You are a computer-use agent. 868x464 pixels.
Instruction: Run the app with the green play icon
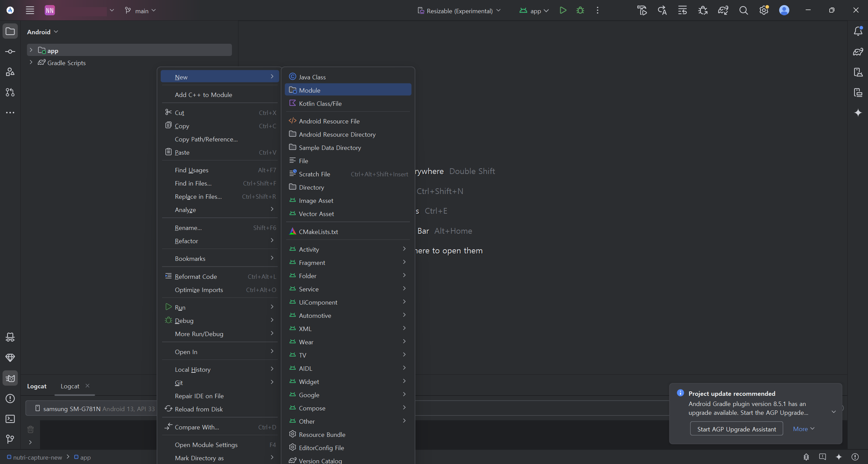pos(563,11)
